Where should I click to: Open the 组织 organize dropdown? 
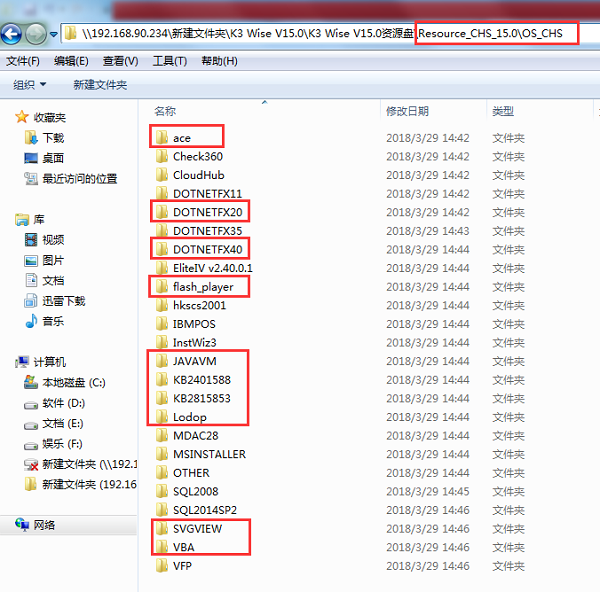pyautogui.click(x=29, y=85)
